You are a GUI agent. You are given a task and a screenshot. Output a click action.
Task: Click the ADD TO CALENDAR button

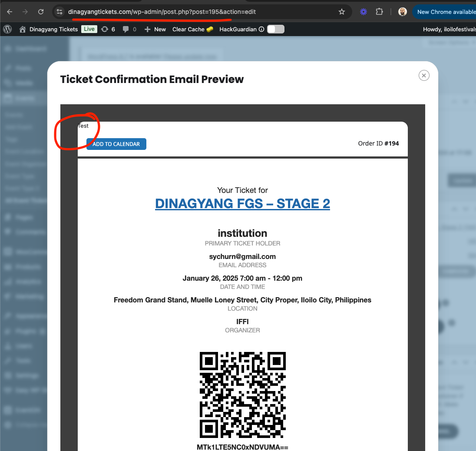click(x=116, y=144)
